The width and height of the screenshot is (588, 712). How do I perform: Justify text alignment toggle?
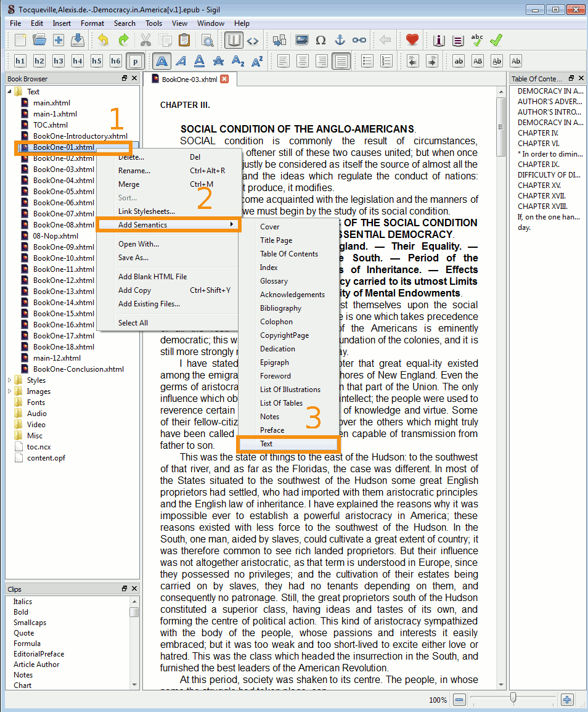click(x=341, y=61)
